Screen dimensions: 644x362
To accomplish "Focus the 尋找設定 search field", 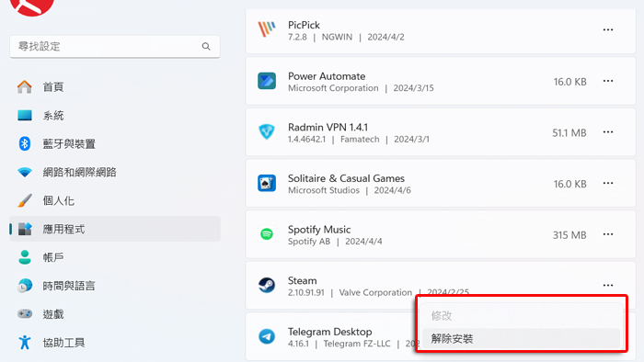I will (x=115, y=47).
